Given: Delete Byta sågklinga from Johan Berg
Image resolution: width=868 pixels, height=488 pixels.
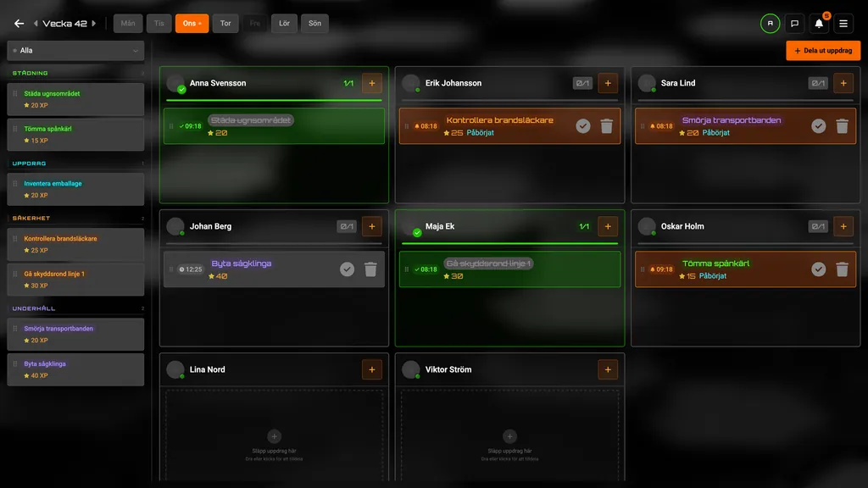Looking at the screenshot, I should point(371,269).
